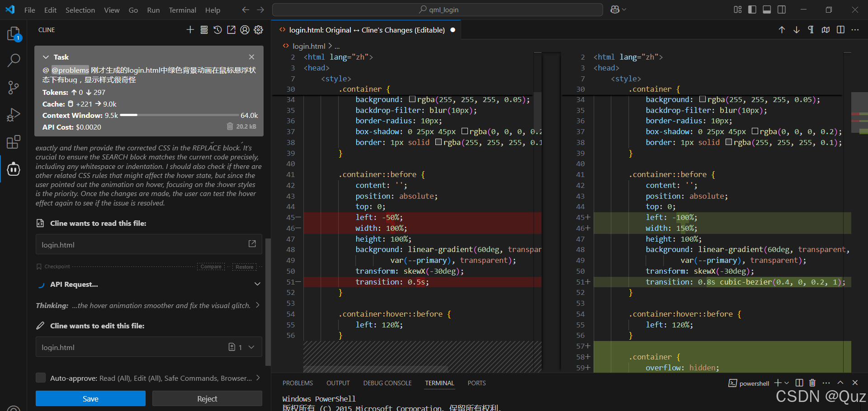Open the Extensions view
The width and height of the screenshot is (868, 411).
pos(14,142)
